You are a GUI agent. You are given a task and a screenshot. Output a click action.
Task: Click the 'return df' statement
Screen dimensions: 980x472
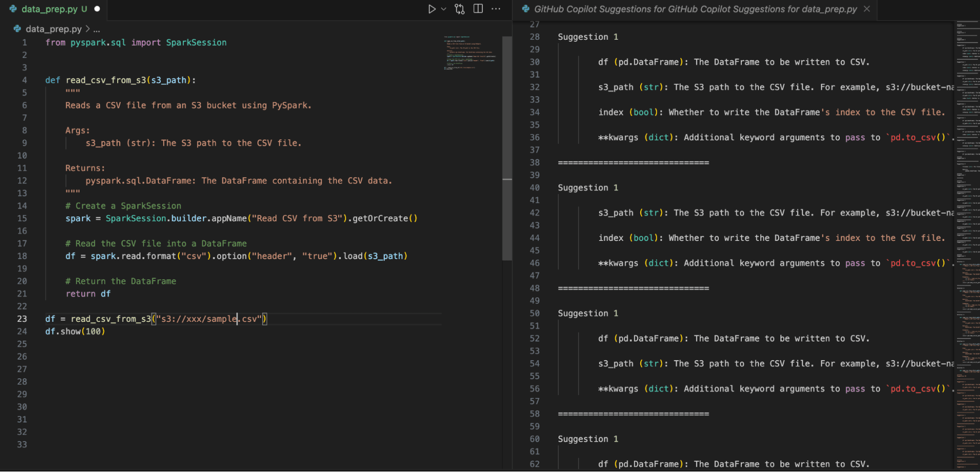pos(88,294)
